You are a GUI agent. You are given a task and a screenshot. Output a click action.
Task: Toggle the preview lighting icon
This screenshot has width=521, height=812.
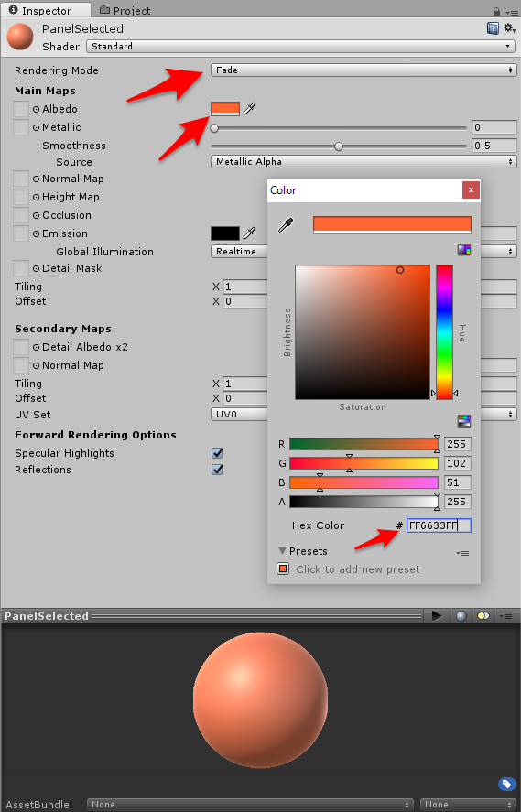coord(483,616)
